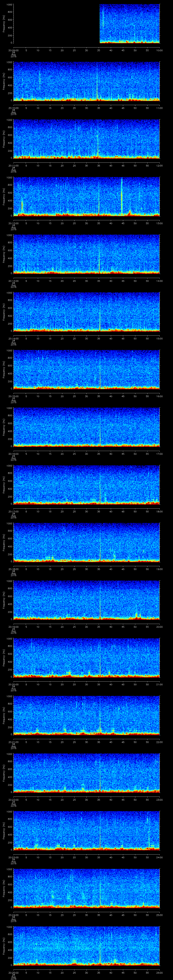Click the 20:11:00 start time label
The height and width of the screenshot is (980, 173).
click(13, 166)
